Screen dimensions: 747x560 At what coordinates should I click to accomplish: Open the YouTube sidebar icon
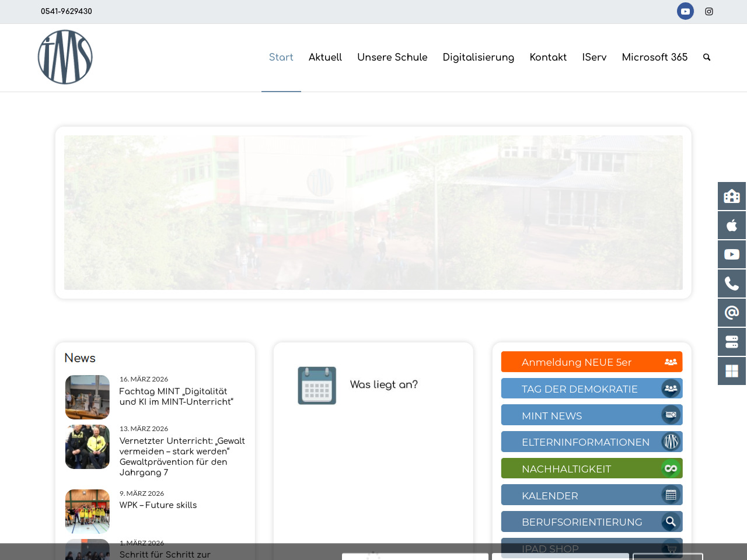pos(732,254)
